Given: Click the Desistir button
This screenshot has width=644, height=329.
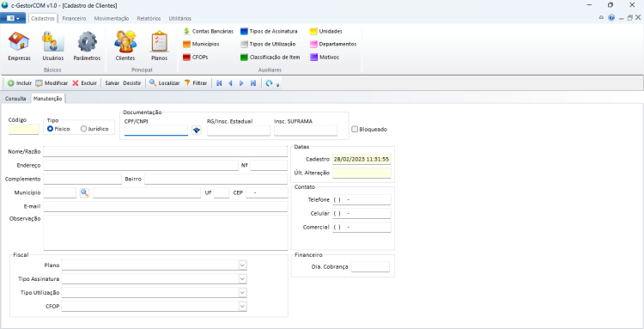Looking at the screenshot, I should pos(132,83).
